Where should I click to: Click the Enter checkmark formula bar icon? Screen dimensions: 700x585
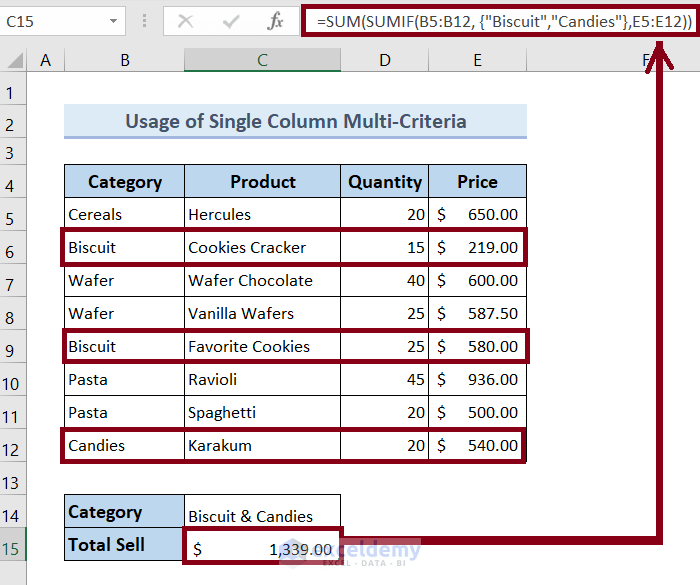coord(230,21)
